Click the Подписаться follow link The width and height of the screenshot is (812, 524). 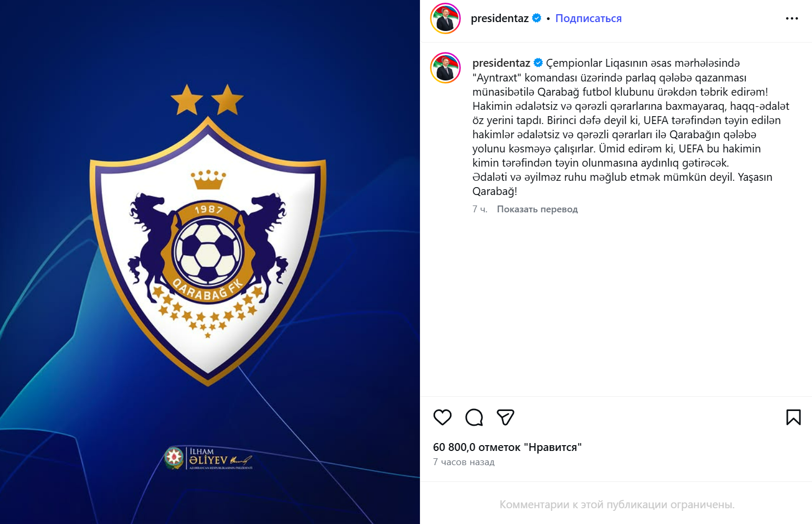click(588, 18)
